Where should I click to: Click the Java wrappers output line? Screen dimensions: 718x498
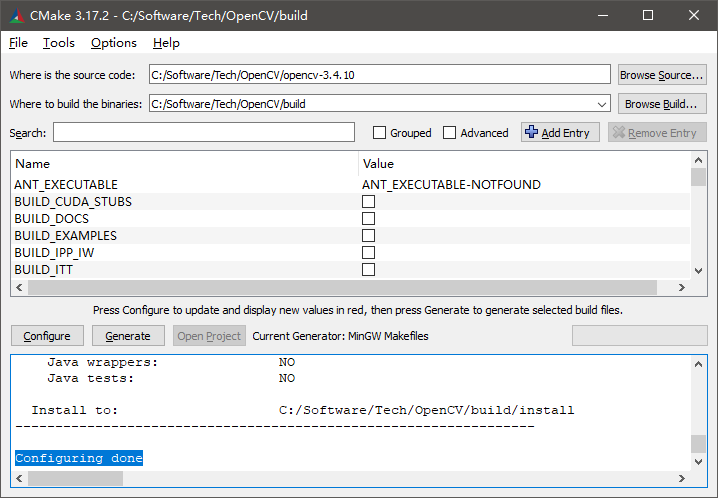pyautogui.click(x=171, y=362)
